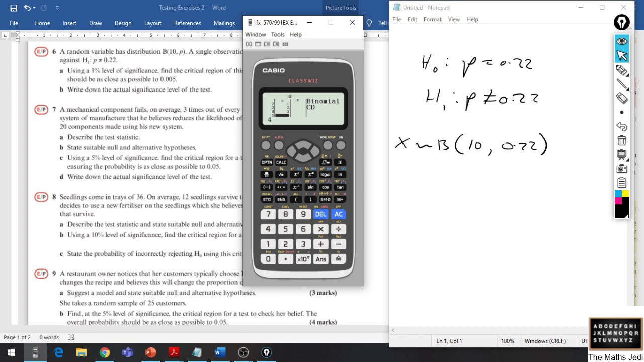Choose the highlighter pen tool in annotation toolbar
This screenshot has width=644, height=362.
pyautogui.click(x=622, y=70)
